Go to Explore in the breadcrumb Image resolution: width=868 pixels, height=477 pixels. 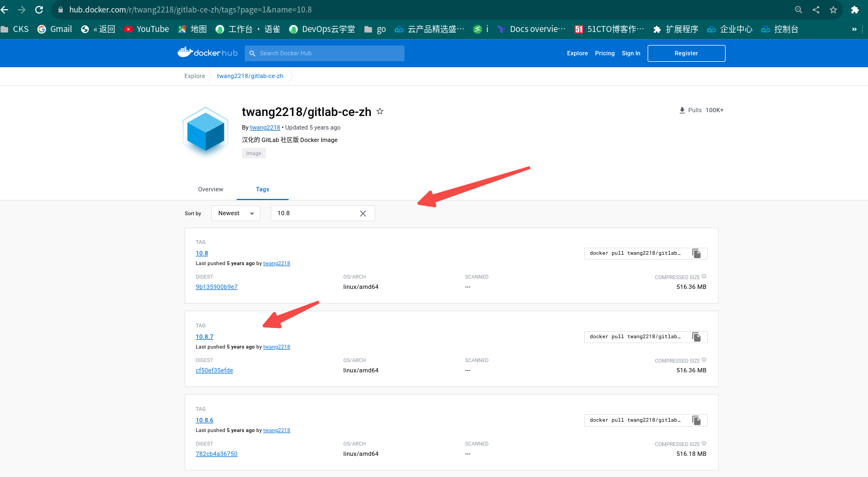tap(194, 76)
